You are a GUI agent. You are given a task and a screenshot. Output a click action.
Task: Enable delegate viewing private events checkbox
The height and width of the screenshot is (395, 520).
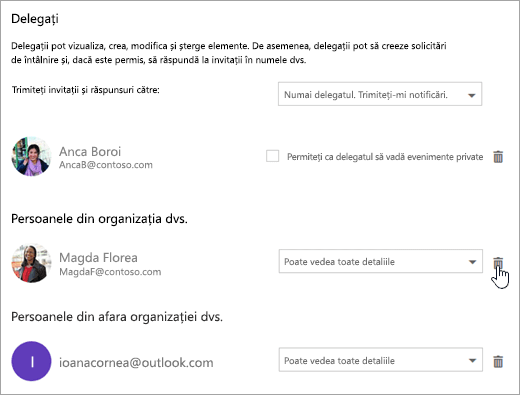272,156
